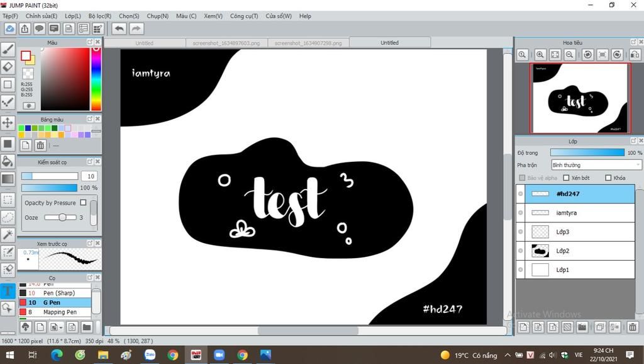This screenshot has width=644, height=364.
Task: Click the Độ trong opacity slider
Action: [x=587, y=152]
